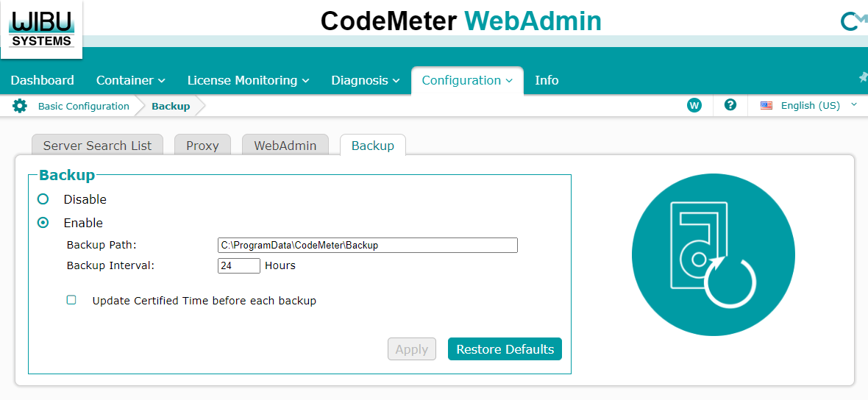This screenshot has width=868, height=400.
Task: Expand the License Monitoring dropdown menu
Action: 248,80
